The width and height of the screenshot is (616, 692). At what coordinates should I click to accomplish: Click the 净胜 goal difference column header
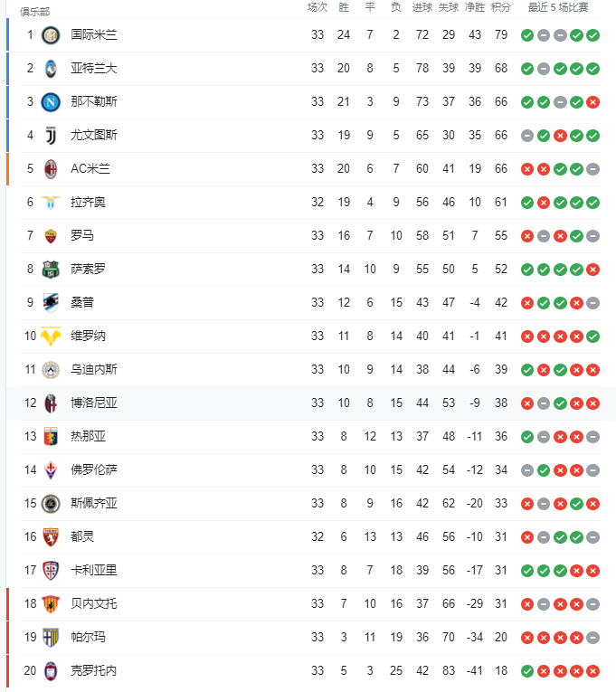click(x=475, y=7)
